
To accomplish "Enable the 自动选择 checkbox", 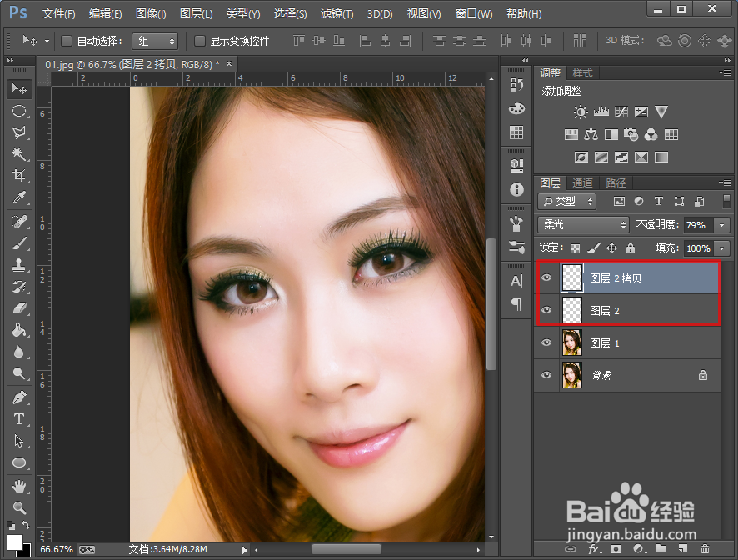I will [x=67, y=42].
